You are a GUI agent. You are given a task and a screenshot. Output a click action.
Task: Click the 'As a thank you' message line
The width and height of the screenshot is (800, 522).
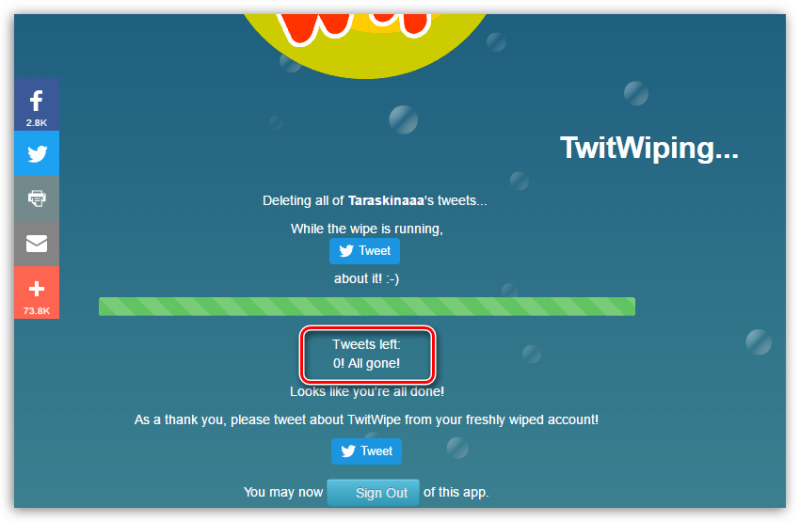tap(366, 420)
